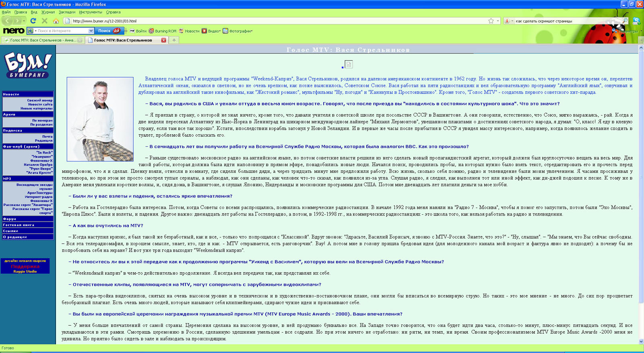
Task: Open the 'Параметры' toolbar options
Action: 627,31
